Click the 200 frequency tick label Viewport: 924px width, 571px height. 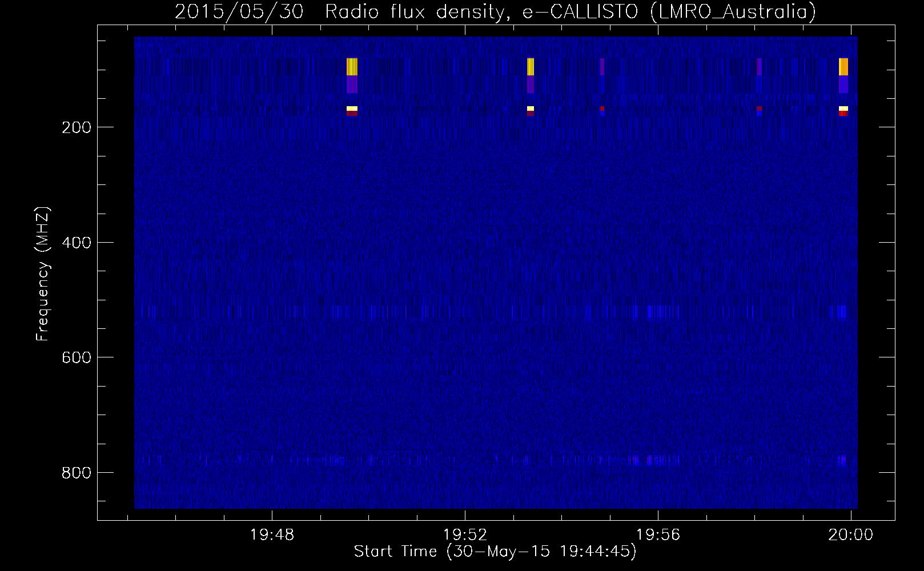[77, 127]
